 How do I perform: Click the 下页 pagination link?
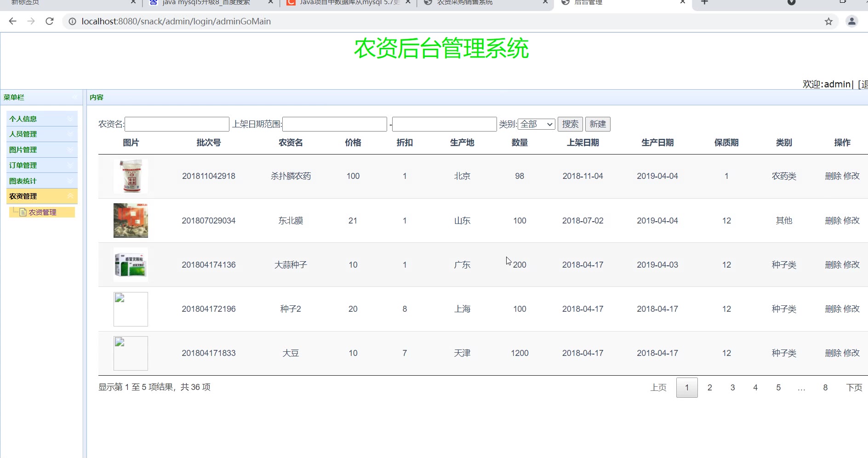point(854,388)
